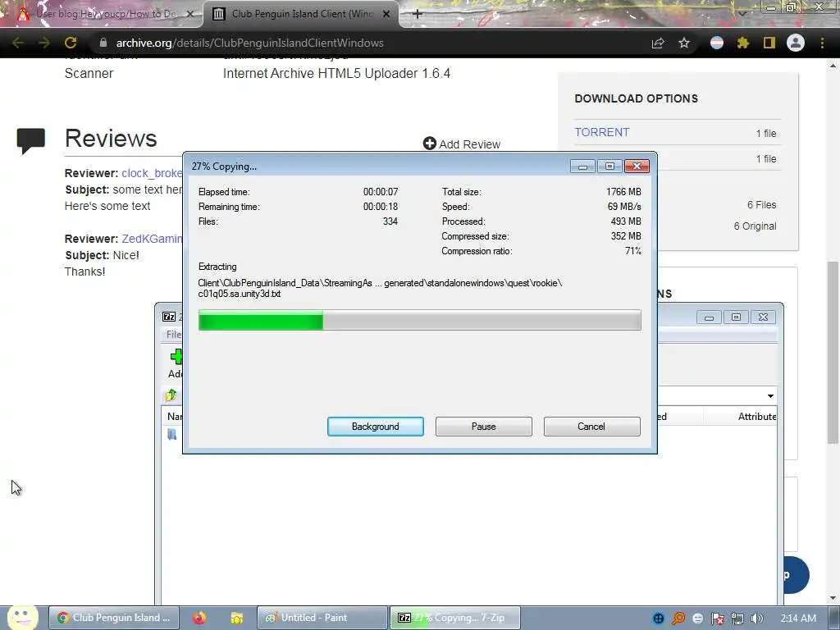Click the 6 Files link in download options
Viewport: 840px width, 630px height.
tap(761, 204)
